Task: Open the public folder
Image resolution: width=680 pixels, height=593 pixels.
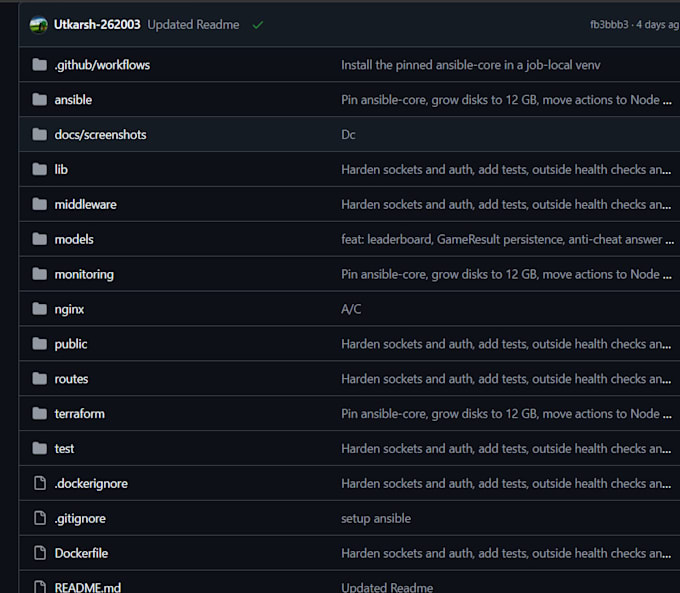Action: 71,344
